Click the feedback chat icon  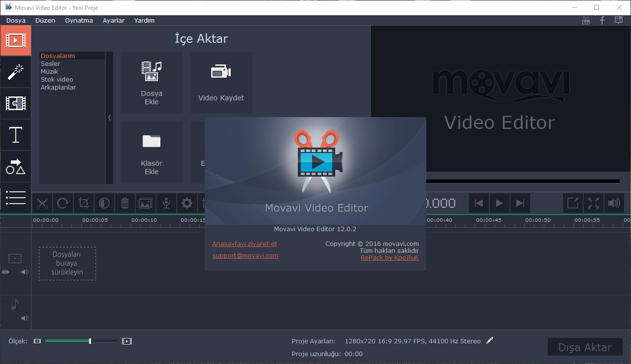[619, 20]
